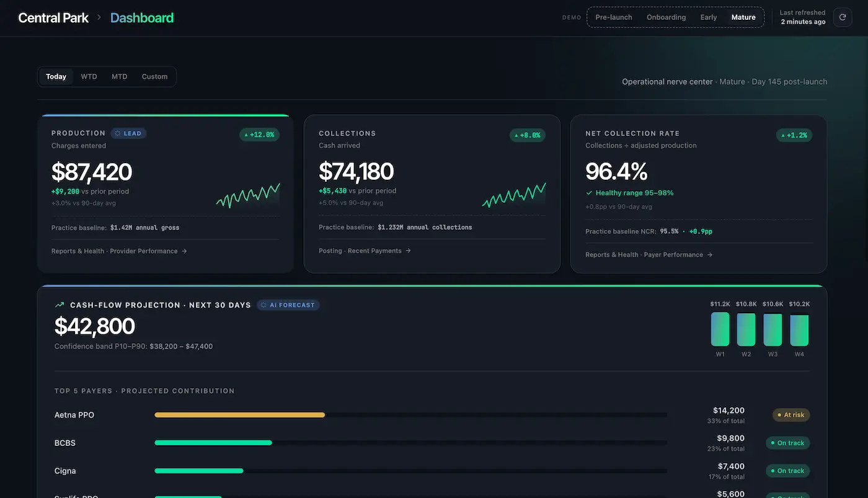Screen dimensions: 868x498
Task: Switch demo stage to Onboarding
Action: point(666,17)
